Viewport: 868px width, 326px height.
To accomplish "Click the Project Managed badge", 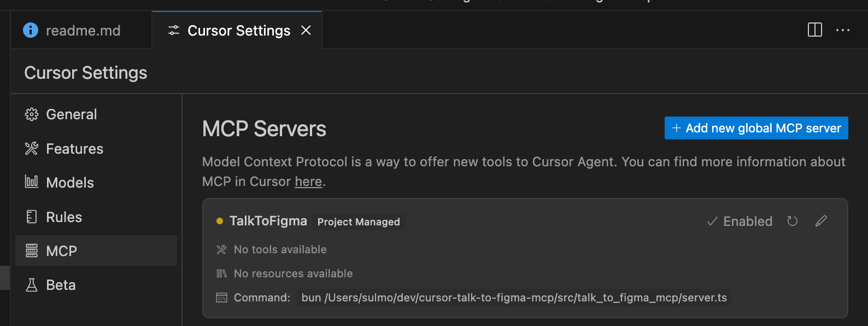I will click(359, 222).
